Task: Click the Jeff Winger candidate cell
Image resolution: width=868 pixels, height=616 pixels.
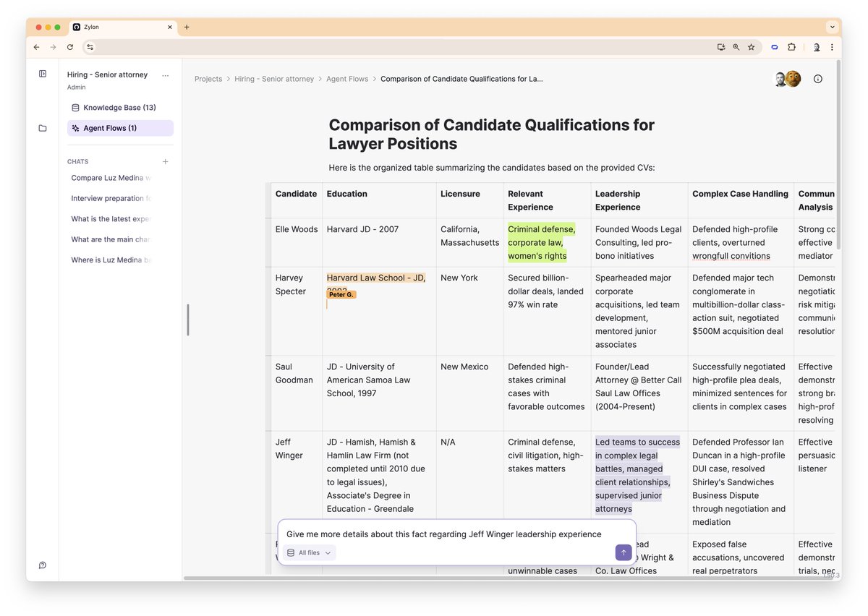Action: 297,482
